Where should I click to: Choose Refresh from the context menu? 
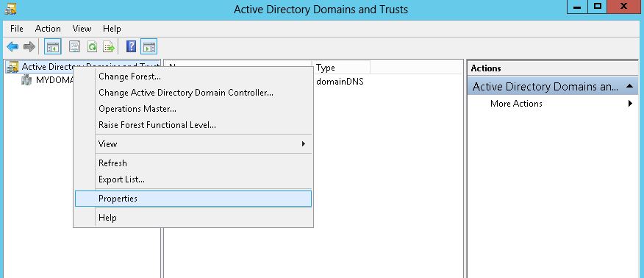point(193,163)
